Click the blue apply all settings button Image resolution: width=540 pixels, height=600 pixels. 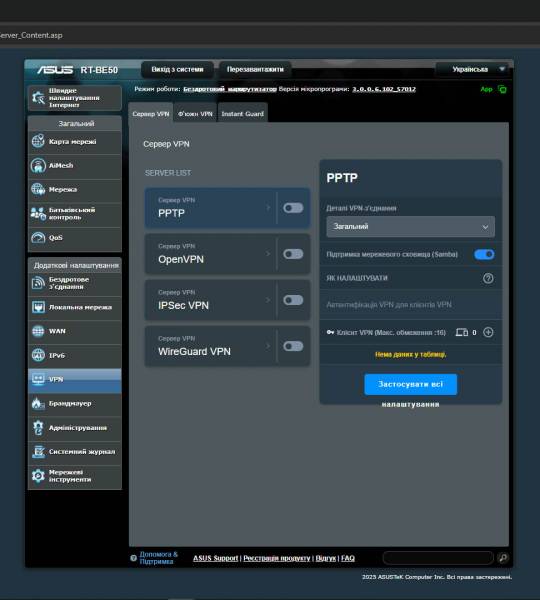click(411, 384)
